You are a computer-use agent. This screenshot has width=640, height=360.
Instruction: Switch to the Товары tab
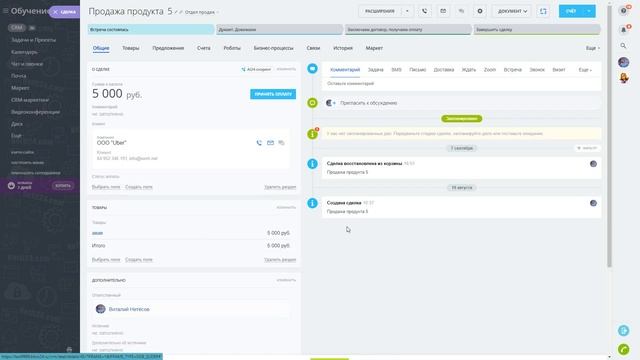(131, 48)
